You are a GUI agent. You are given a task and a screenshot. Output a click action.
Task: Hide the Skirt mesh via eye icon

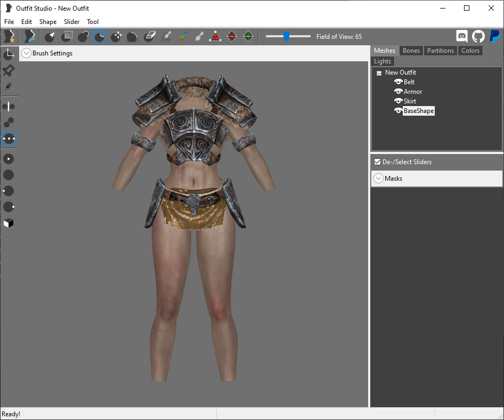coord(399,101)
